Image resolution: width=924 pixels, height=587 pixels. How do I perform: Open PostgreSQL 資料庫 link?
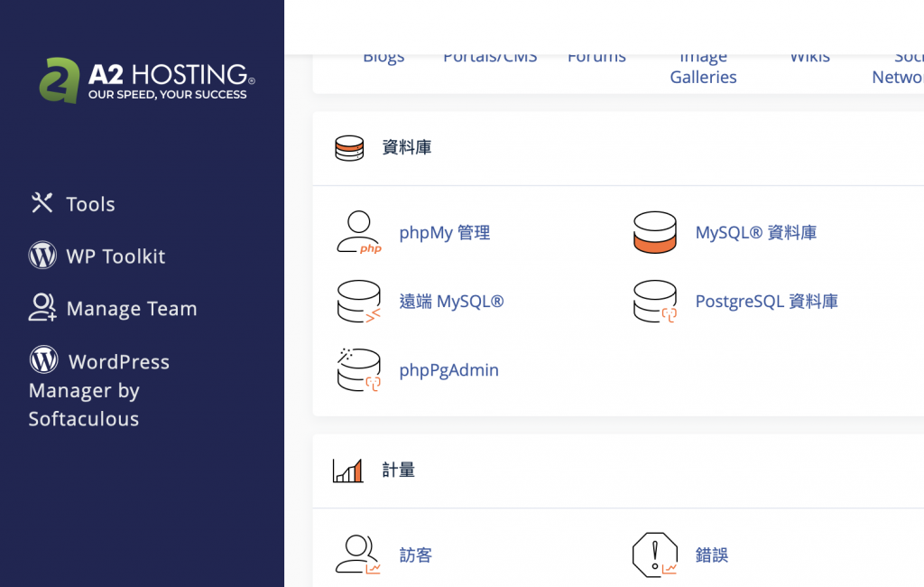coord(767,302)
